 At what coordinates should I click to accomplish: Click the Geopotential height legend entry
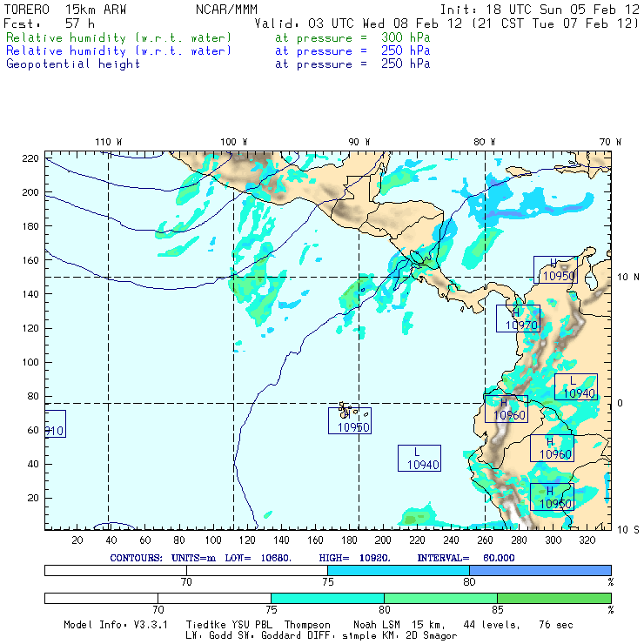tap(73, 64)
